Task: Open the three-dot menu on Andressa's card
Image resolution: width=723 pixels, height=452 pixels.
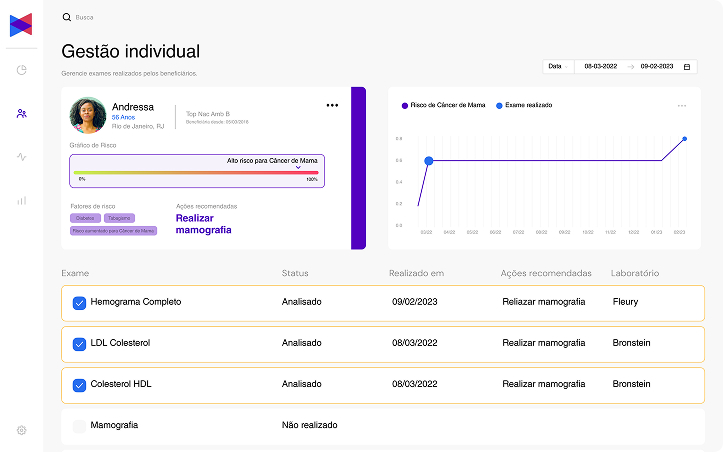Action: 332,105
